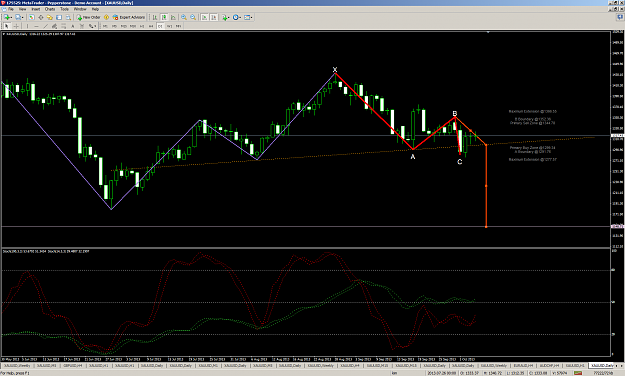Open the Charts menu
This screenshot has width=625, height=376.
pyautogui.click(x=50, y=9)
